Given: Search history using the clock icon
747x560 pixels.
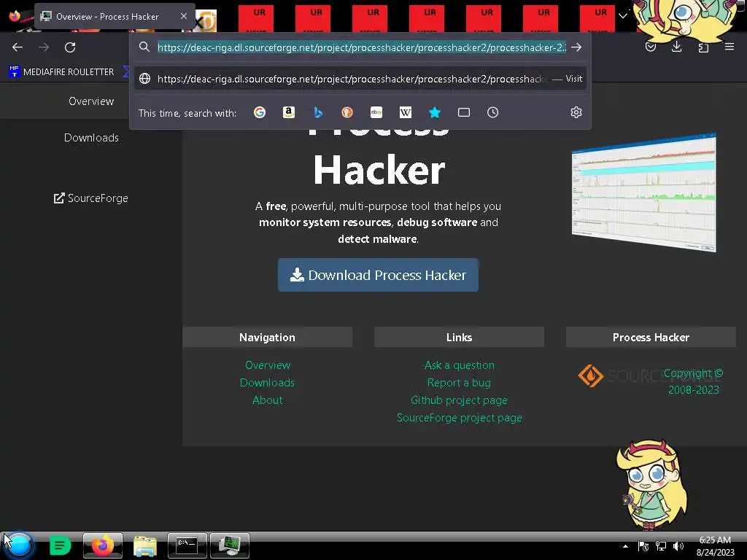Looking at the screenshot, I should pos(493,112).
